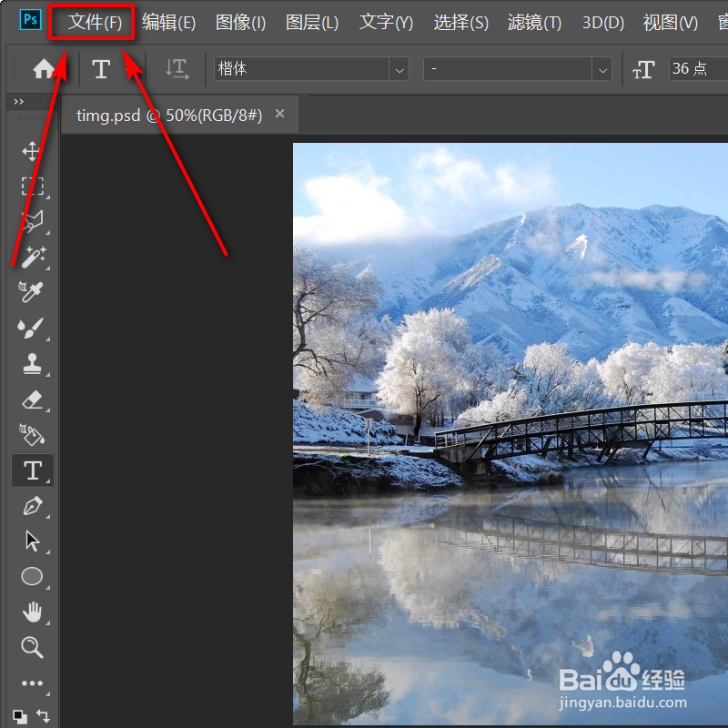Open the font style dropdown
The height and width of the screenshot is (728, 728).
(x=602, y=68)
